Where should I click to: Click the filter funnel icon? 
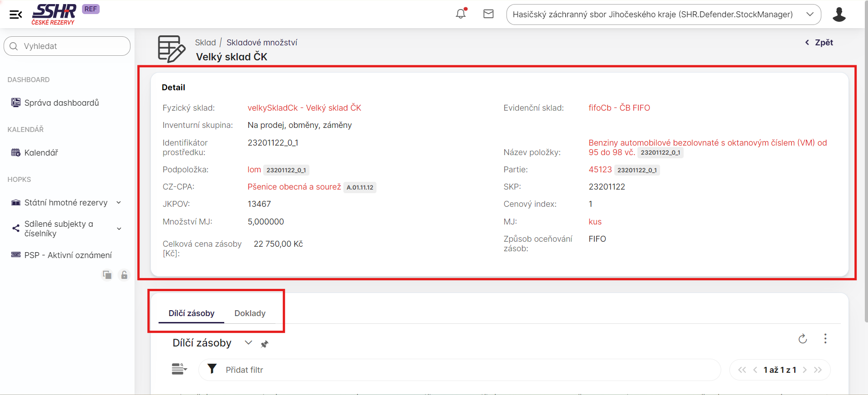212,369
